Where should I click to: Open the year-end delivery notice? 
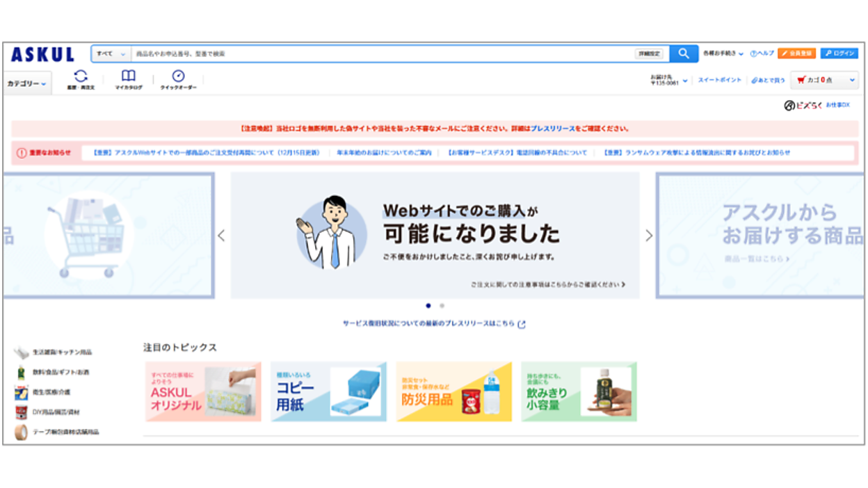tap(384, 153)
